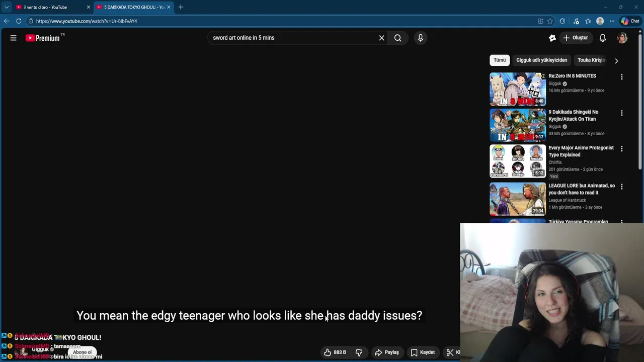Screen dimensions: 644x362
Task: Clear the search box with the X
Action: point(381,38)
